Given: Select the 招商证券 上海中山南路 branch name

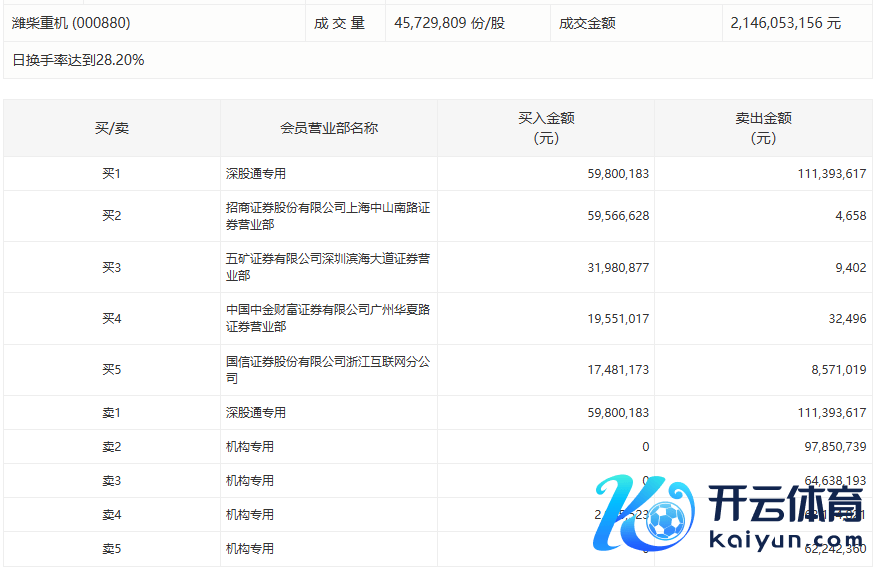Looking at the screenshot, I should (x=328, y=216).
